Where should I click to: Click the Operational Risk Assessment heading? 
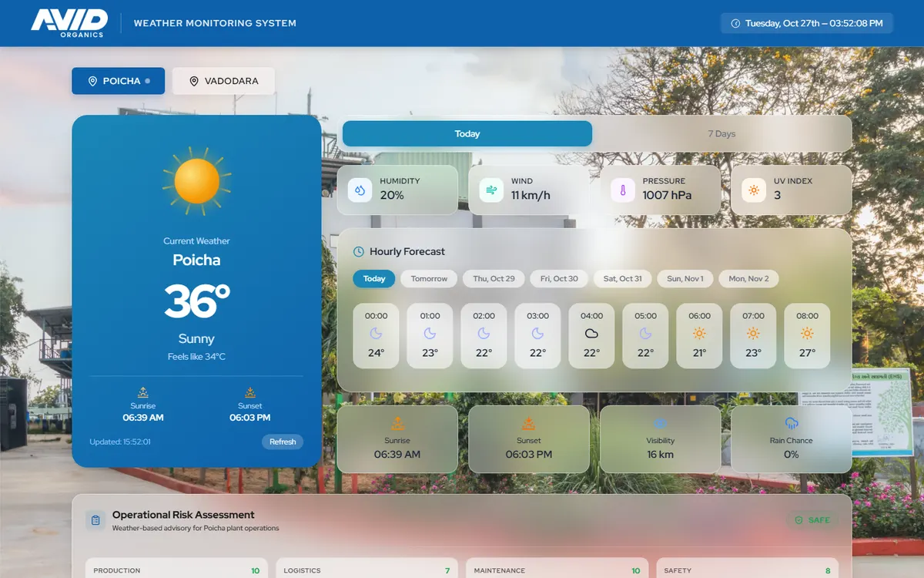coord(183,515)
